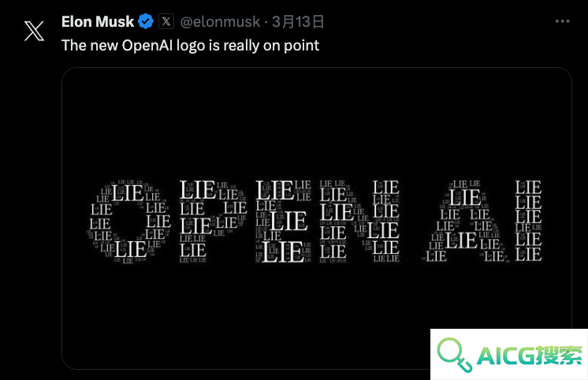Viewport: 588px width, 380px height.
Task: Open the X logo profile avatar
Action: coord(34,31)
